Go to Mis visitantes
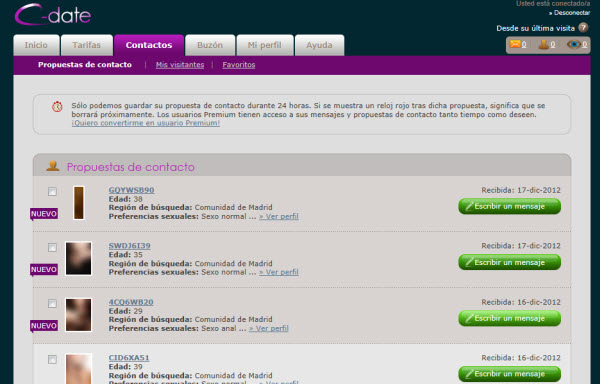This screenshot has width=600, height=384. pyautogui.click(x=180, y=65)
